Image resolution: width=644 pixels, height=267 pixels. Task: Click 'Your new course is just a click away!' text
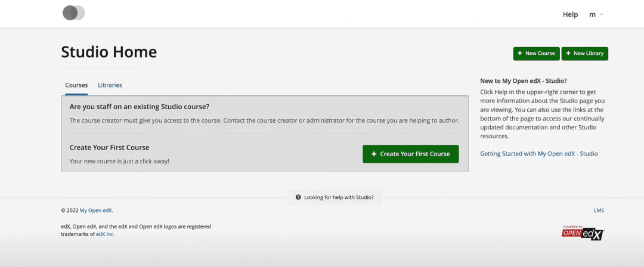click(119, 162)
